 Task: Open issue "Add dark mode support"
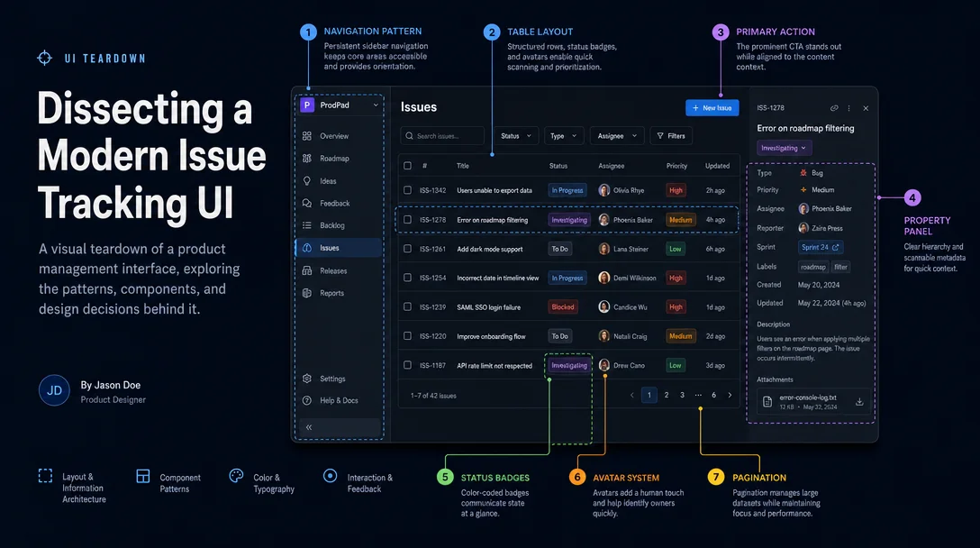pyautogui.click(x=489, y=249)
